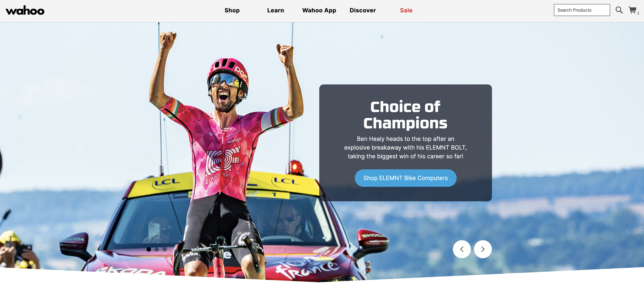Focus the Search Products field
This screenshot has height=293, width=644.
pyautogui.click(x=582, y=10)
